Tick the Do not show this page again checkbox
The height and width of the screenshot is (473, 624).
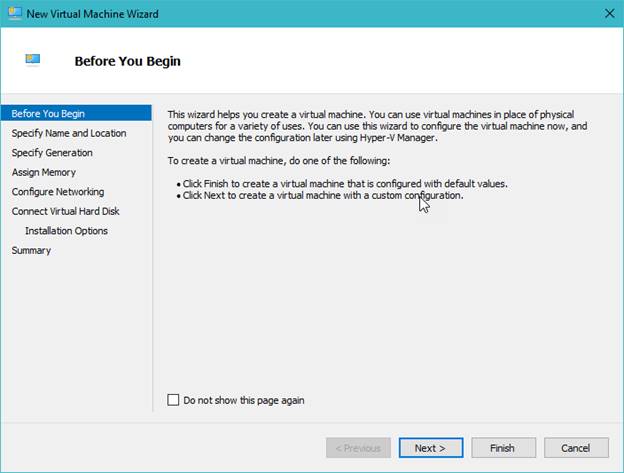coord(173,400)
